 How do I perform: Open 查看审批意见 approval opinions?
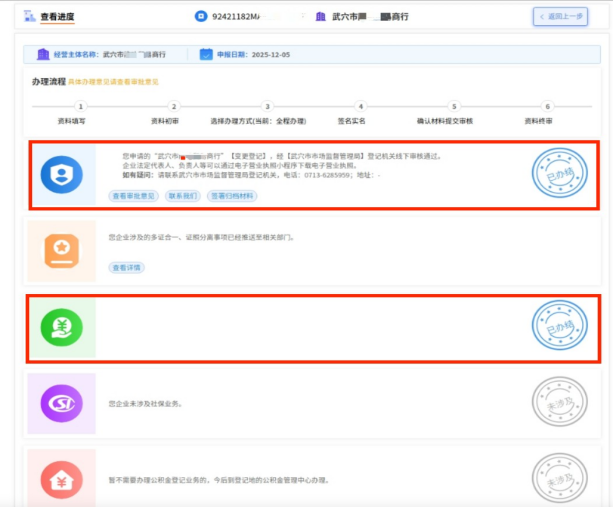[x=134, y=196]
